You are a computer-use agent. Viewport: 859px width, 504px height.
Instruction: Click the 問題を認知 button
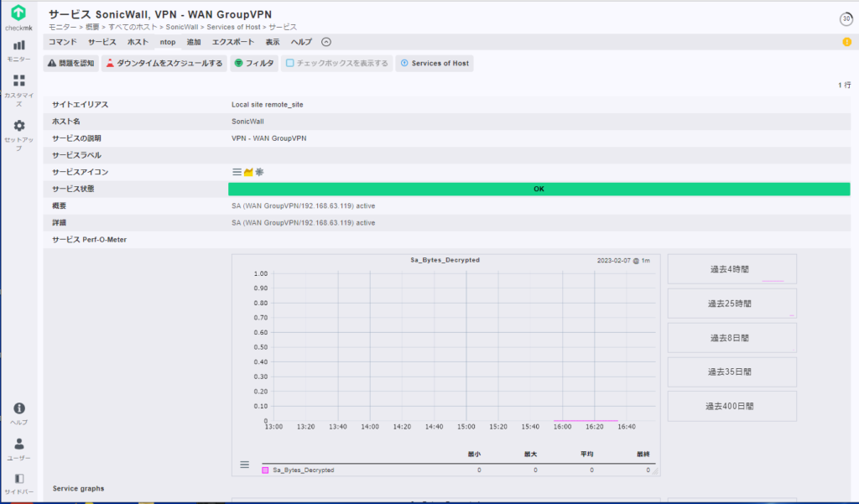click(x=70, y=63)
